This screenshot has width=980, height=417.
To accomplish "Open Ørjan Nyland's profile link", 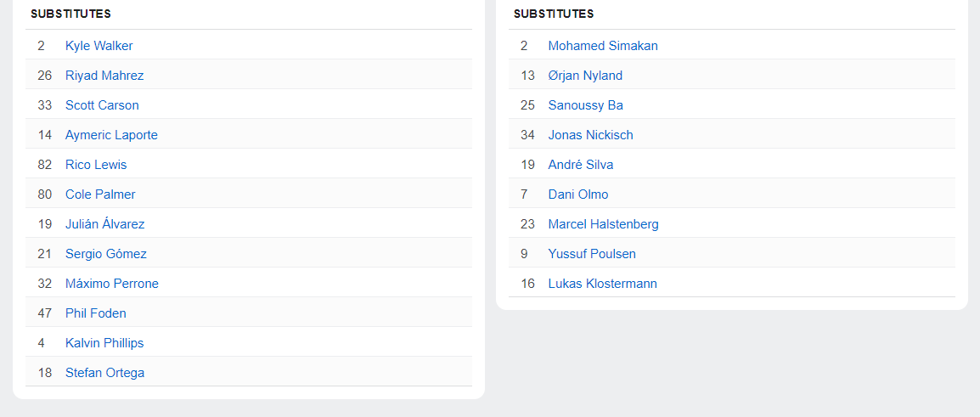I will coord(585,76).
